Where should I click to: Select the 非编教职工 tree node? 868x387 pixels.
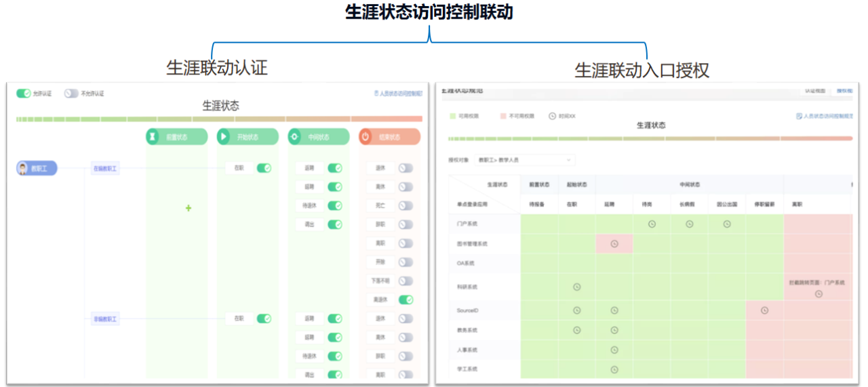click(x=106, y=319)
